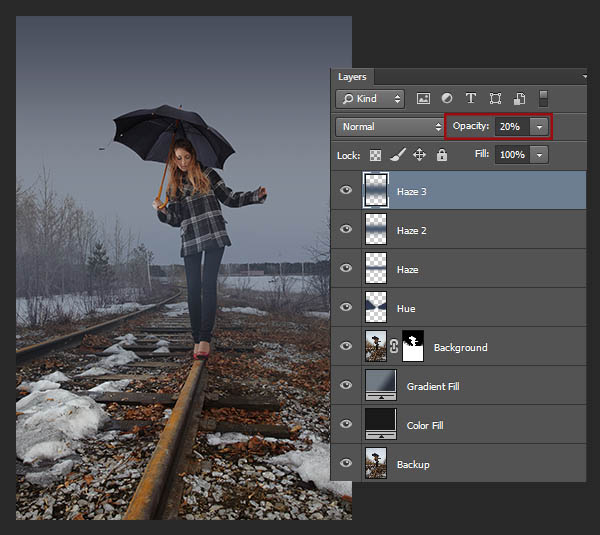Click the lock all padlock icon

point(441,155)
